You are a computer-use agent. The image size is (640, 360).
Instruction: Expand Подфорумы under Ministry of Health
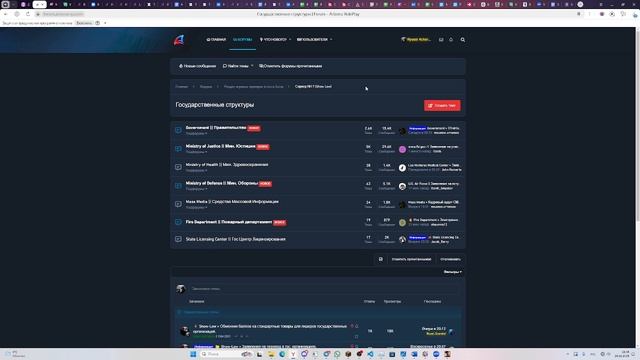click(x=196, y=171)
